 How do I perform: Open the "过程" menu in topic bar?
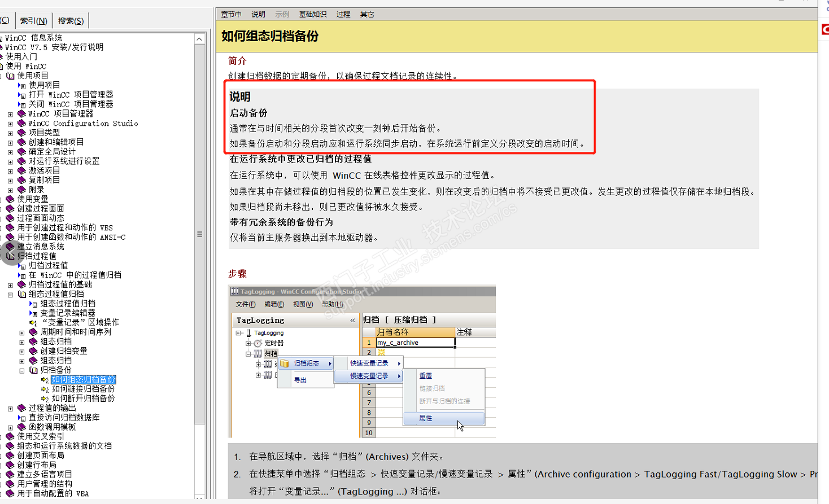point(343,14)
